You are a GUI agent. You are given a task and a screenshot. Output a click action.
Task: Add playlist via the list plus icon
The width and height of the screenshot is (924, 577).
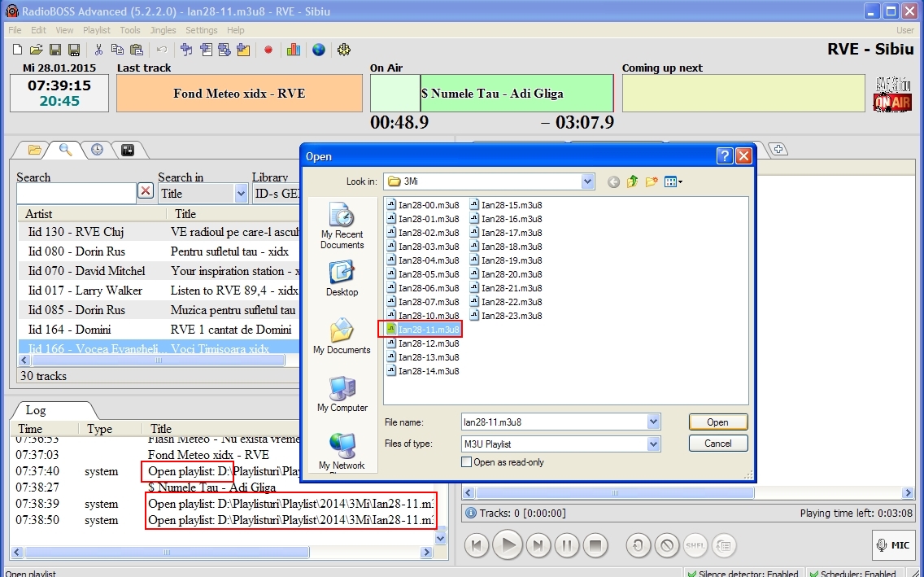(x=206, y=50)
